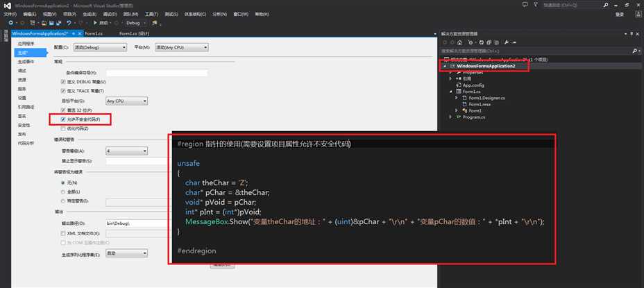Click the Solution Explorer search box
644x288 pixels.
(536, 51)
